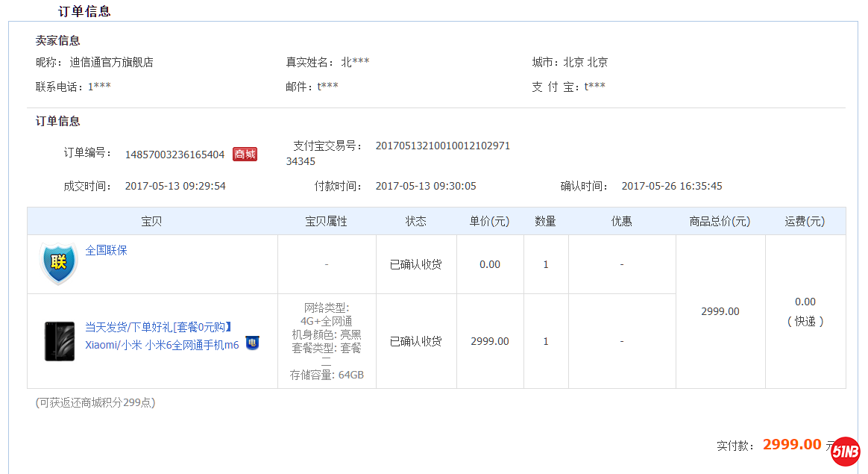The image size is (868, 474).
Task: Open the Xiaomi/小米 小米6全网通手机m6 link
Action: [162, 345]
